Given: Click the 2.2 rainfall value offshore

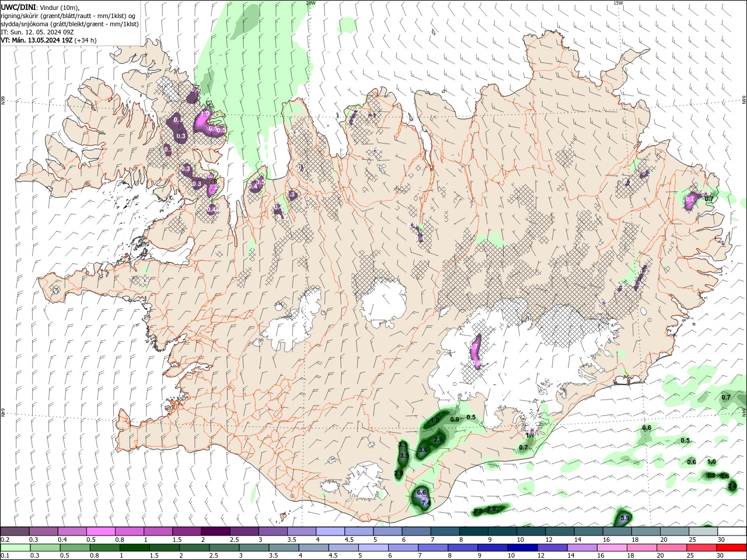Looking at the screenshot, I should point(477,512).
